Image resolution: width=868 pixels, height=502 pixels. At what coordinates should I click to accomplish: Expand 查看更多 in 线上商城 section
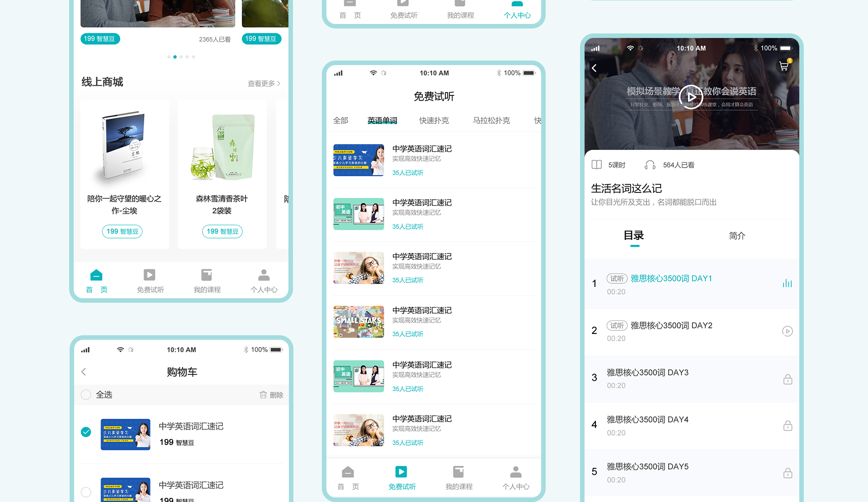pos(264,84)
